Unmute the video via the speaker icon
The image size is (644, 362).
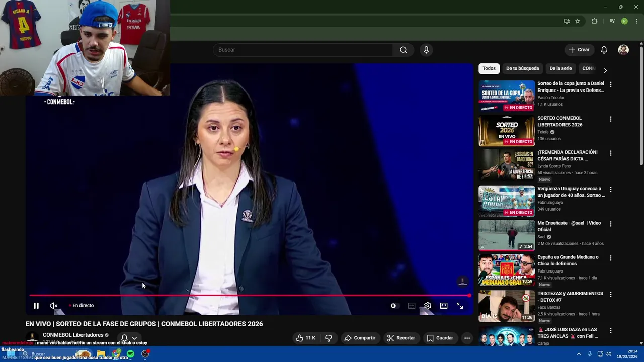pyautogui.click(x=54, y=305)
